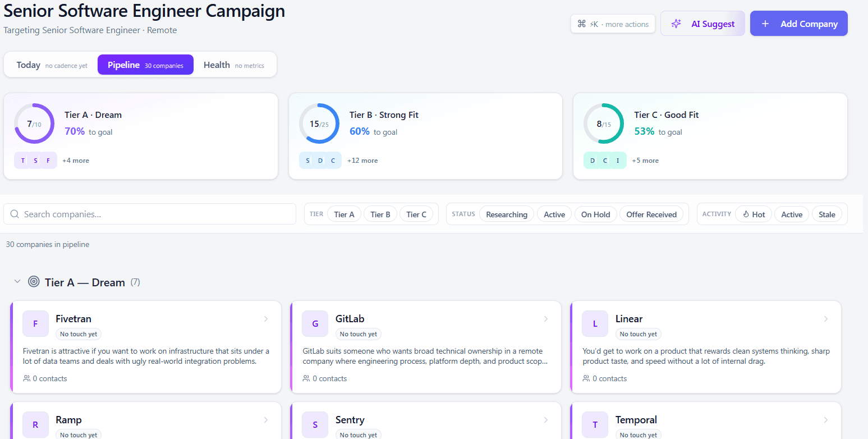The image size is (868, 439).
Task: Filter by Tier A
Action: pyautogui.click(x=344, y=214)
